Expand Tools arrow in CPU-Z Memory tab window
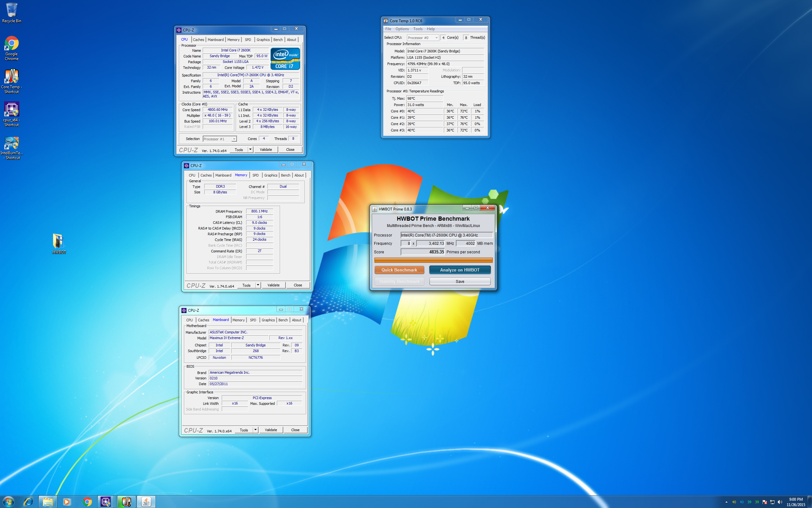 point(258,285)
